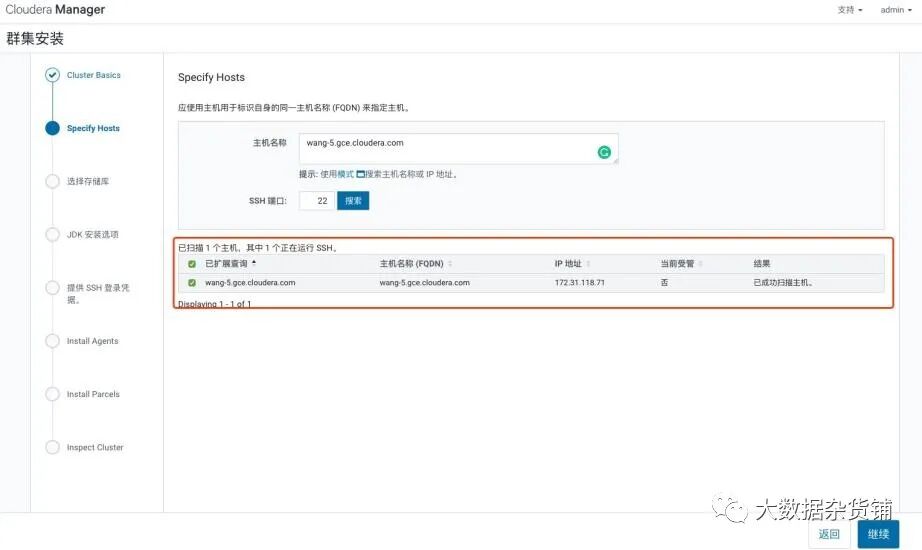922x550 pixels.
Task: Click IP address 172.31.118.71 cell
Action: coord(579,283)
